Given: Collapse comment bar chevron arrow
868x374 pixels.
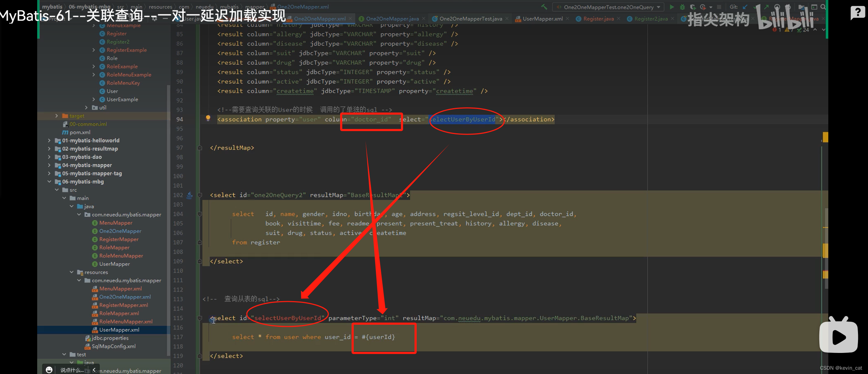Looking at the screenshot, I should click(94, 370).
